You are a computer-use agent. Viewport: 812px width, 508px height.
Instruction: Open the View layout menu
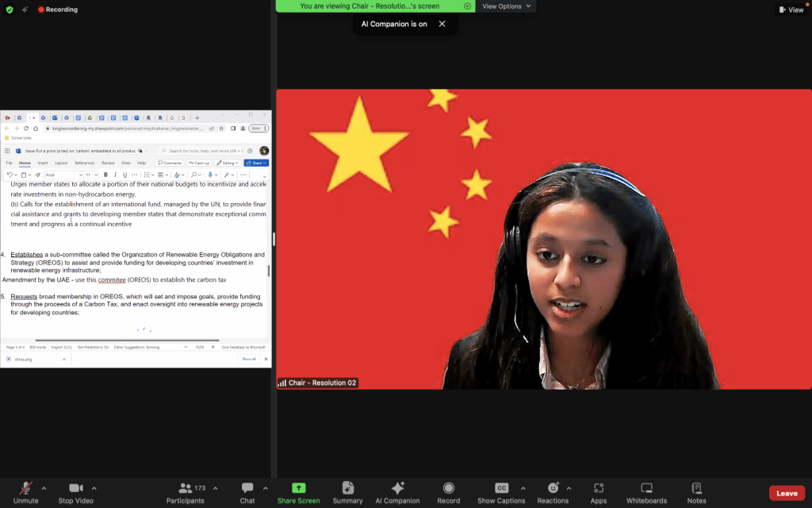[791, 10]
